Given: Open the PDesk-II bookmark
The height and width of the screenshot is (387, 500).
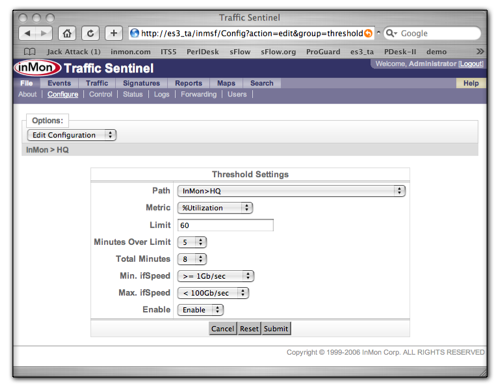Looking at the screenshot, I should [400, 52].
